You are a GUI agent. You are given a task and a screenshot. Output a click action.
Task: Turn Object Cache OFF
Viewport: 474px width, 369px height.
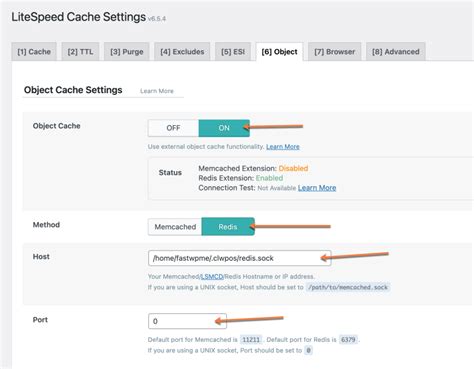(173, 128)
